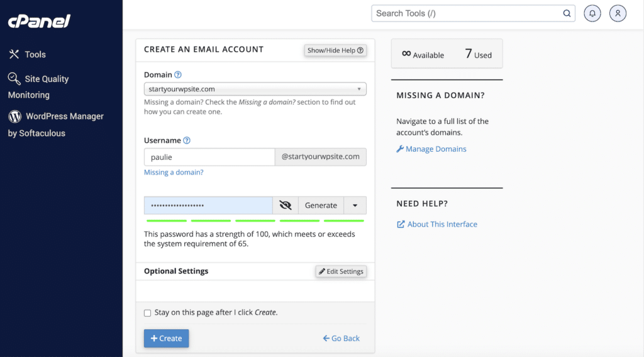Image resolution: width=644 pixels, height=357 pixels.
Task: Click the cPanel logo
Action: coord(39,21)
